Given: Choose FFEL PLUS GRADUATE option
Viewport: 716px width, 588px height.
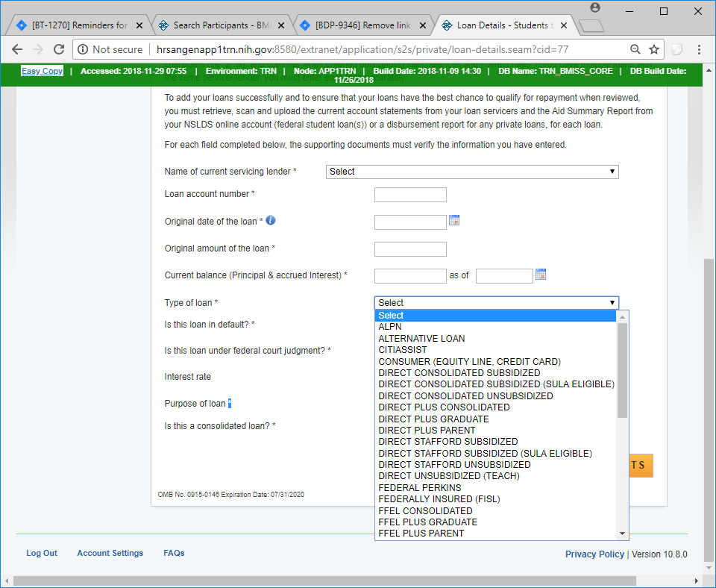Looking at the screenshot, I should [495, 522].
